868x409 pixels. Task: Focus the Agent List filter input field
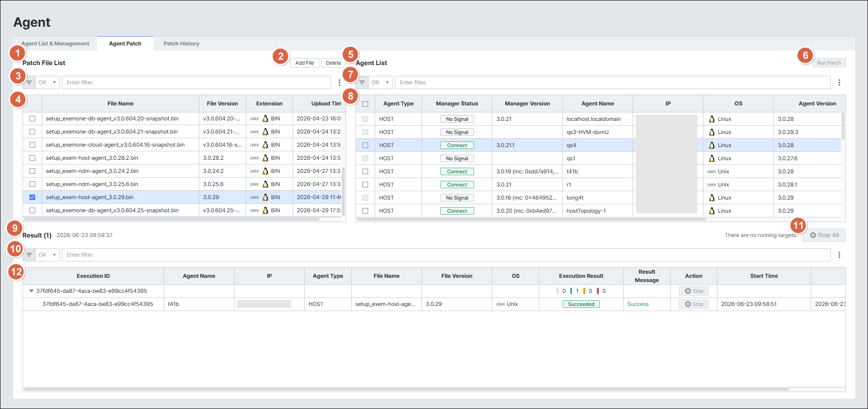(613, 82)
